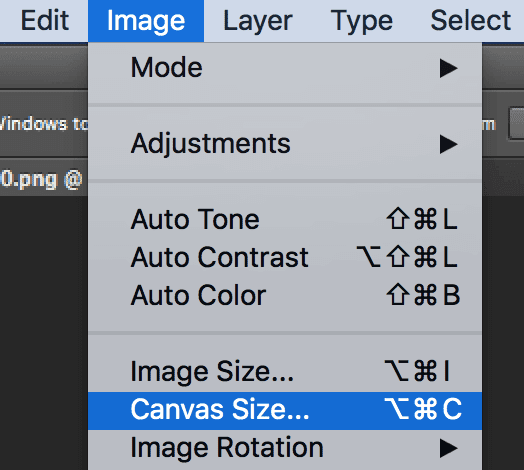Click the dark canvas area below document tab

tap(43, 333)
